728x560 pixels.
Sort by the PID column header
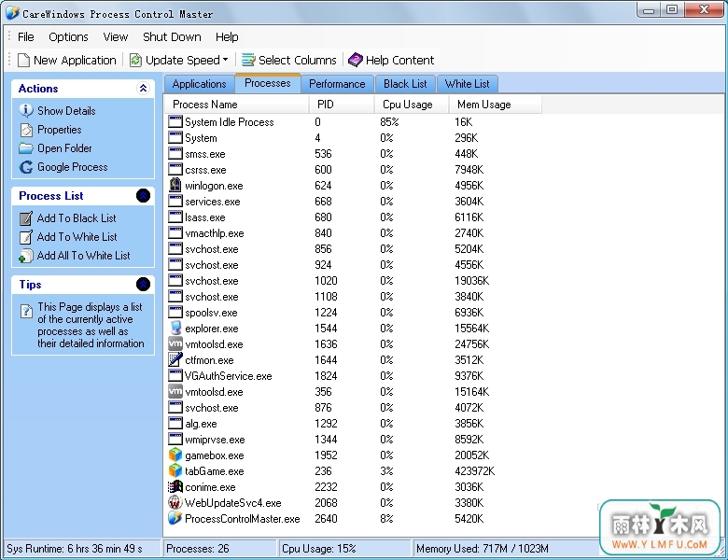[342, 105]
